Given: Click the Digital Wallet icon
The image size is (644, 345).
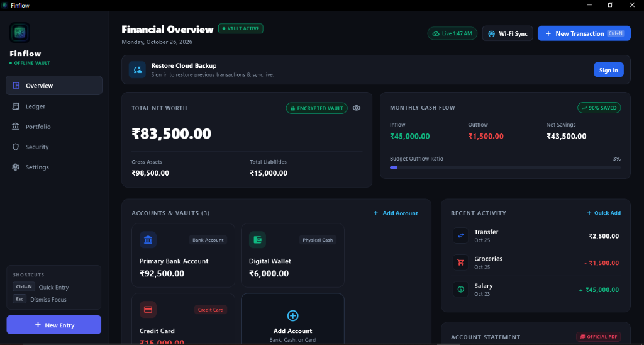Looking at the screenshot, I should pyautogui.click(x=257, y=240).
